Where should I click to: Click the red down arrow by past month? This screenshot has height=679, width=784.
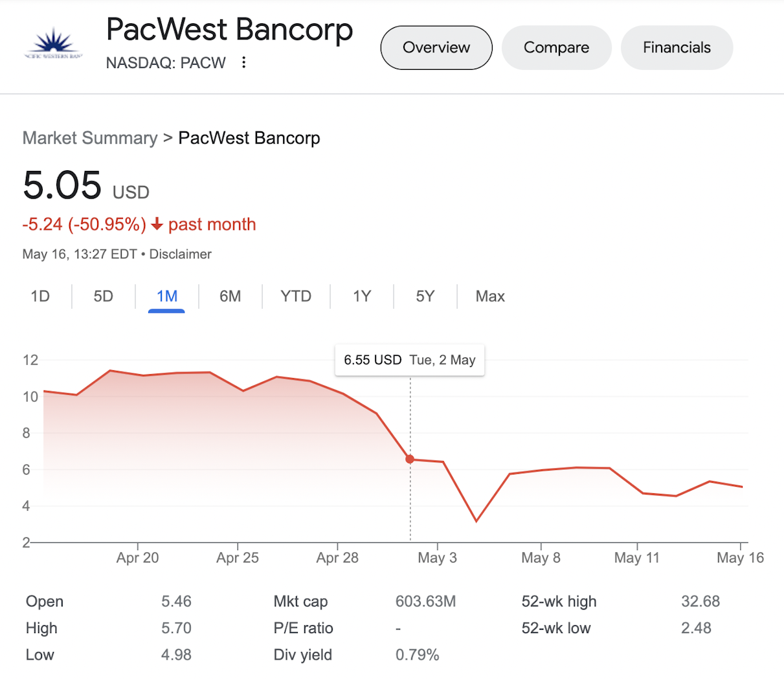point(157,225)
